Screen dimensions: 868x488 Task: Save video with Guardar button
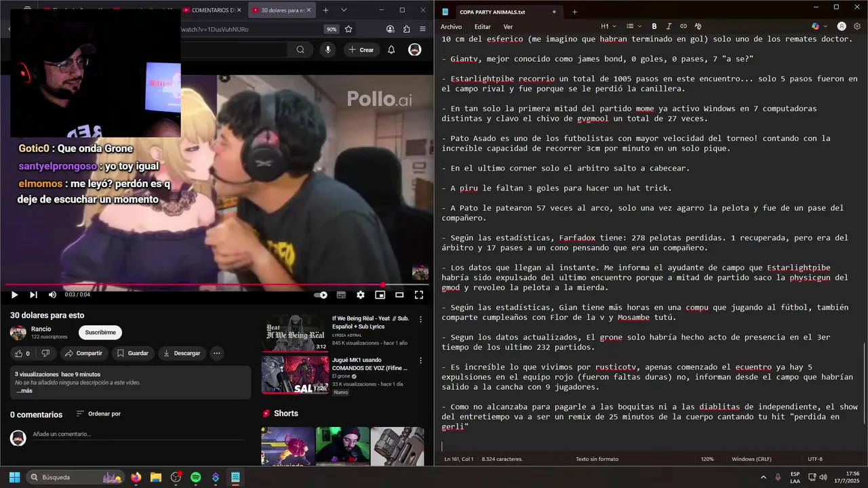(x=134, y=353)
